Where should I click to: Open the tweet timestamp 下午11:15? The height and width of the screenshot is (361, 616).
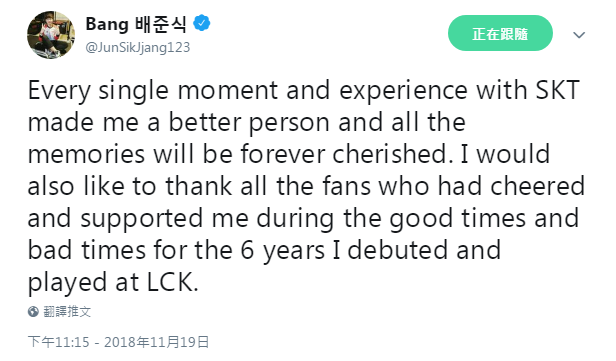[x=59, y=342]
